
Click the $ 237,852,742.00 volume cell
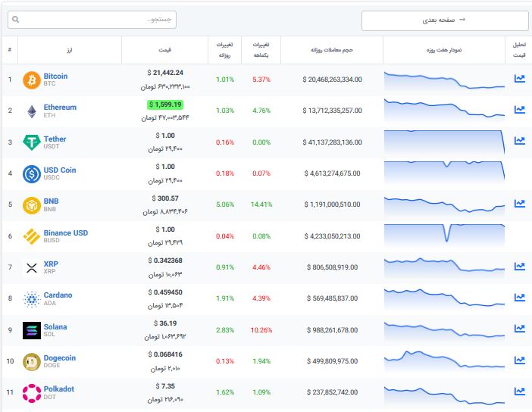332,392
